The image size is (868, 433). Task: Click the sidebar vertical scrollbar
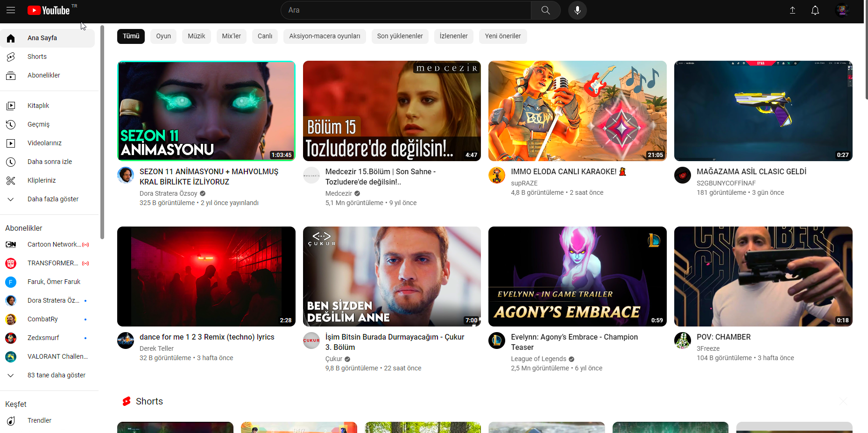coord(102,132)
